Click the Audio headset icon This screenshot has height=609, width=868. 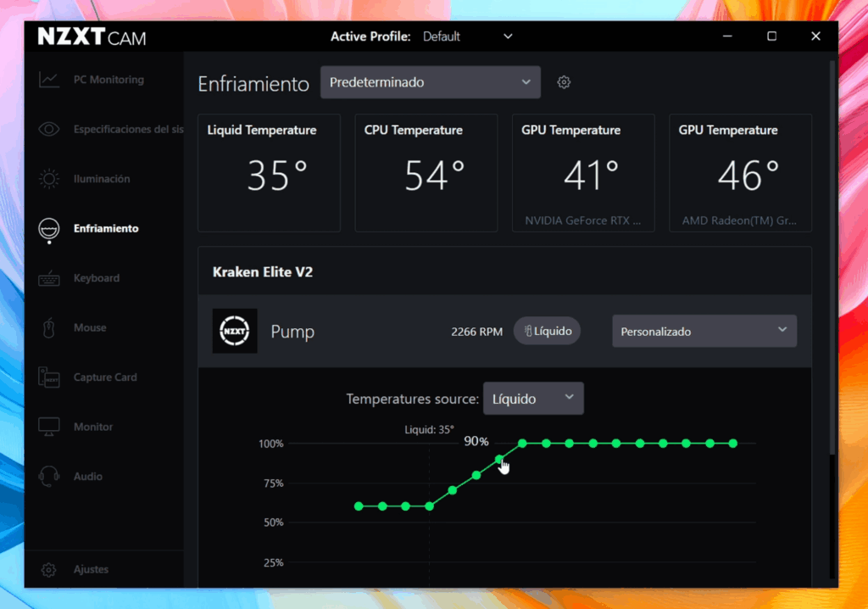[x=48, y=477]
